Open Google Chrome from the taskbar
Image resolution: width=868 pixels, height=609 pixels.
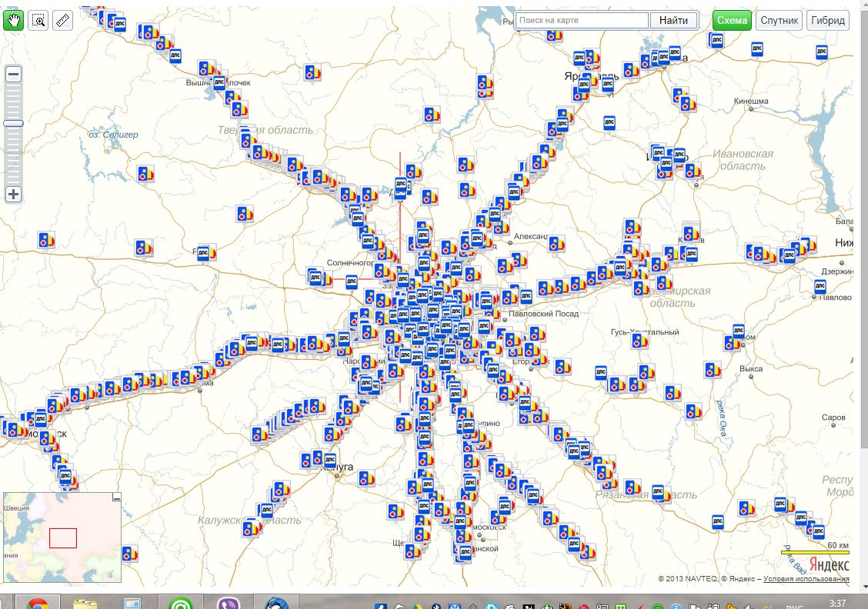point(37,601)
